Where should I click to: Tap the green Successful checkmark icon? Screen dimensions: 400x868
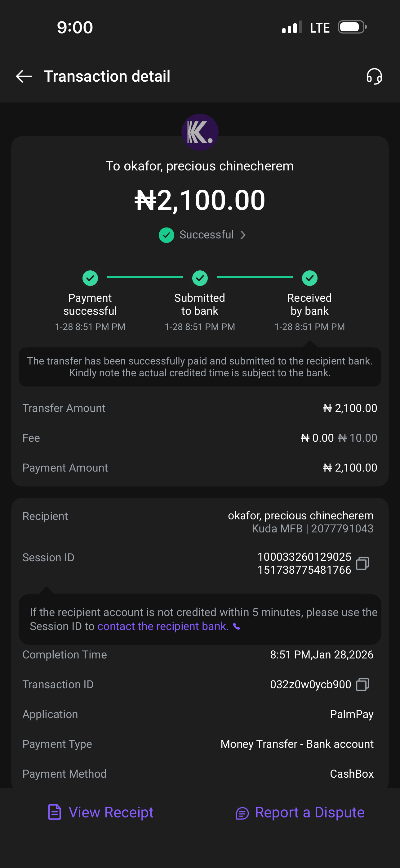click(166, 235)
